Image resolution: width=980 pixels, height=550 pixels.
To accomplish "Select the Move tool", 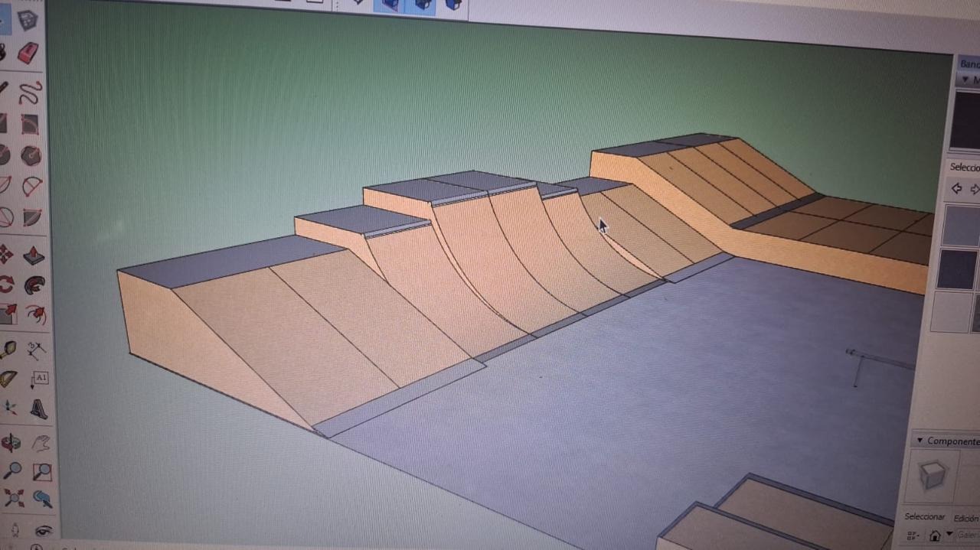I will (5, 254).
